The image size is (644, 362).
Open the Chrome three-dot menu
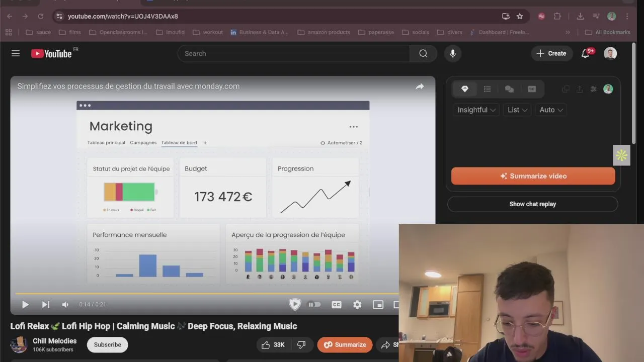[x=627, y=16]
